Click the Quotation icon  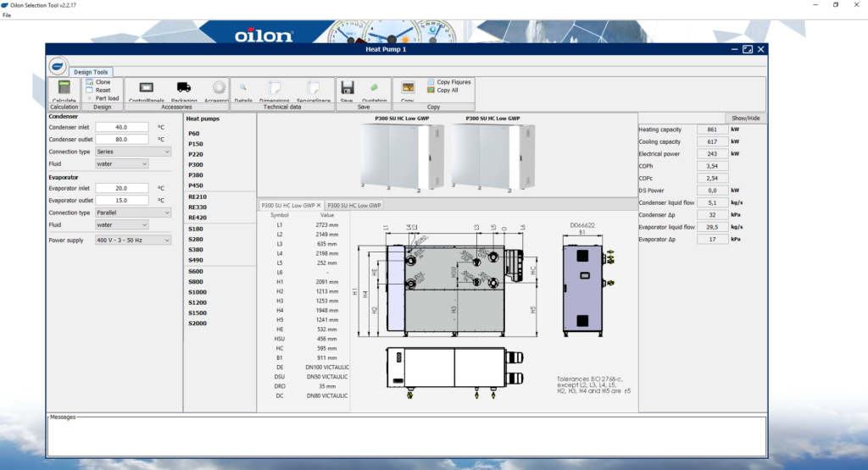click(374, 87)
